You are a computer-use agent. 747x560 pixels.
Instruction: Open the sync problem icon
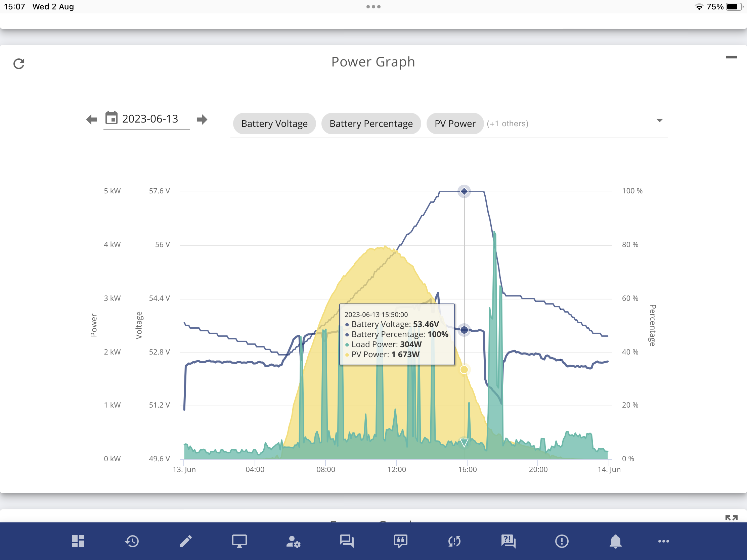coord(454,542)
